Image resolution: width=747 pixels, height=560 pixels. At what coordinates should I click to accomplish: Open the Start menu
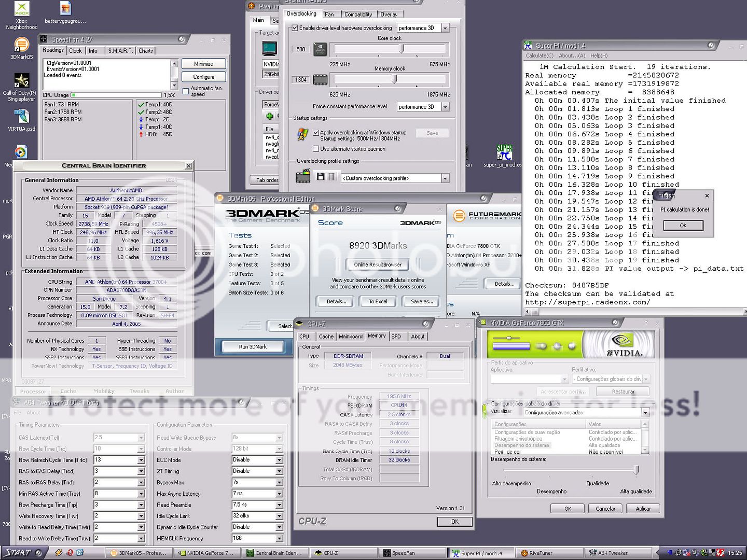coord(23,553)
